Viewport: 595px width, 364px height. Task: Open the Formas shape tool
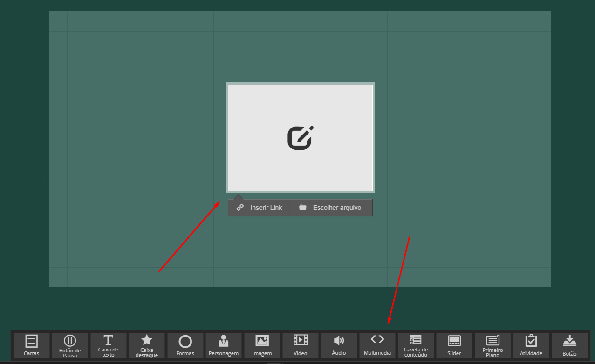click(x=185, y=345)
